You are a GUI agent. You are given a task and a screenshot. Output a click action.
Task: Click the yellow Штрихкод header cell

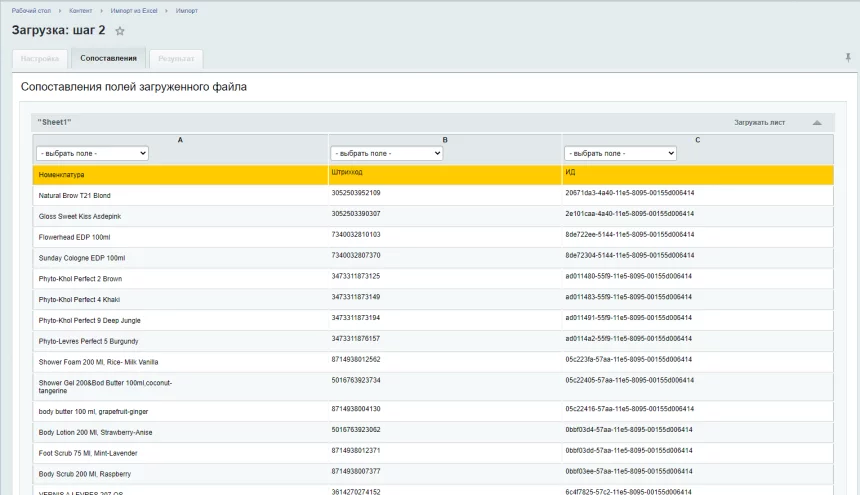pyautogui.click(x=349, y=174)
